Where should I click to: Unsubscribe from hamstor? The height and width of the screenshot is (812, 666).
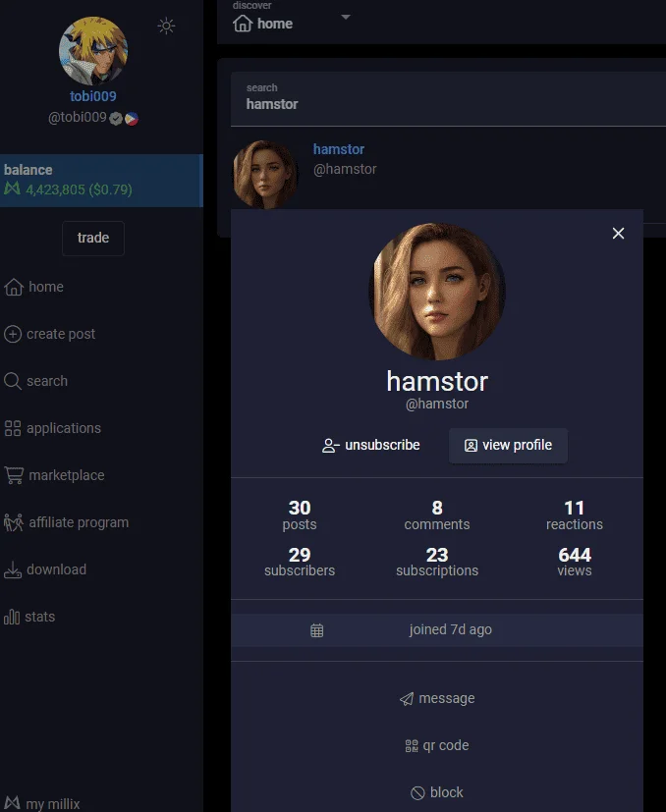click(371, 446)
